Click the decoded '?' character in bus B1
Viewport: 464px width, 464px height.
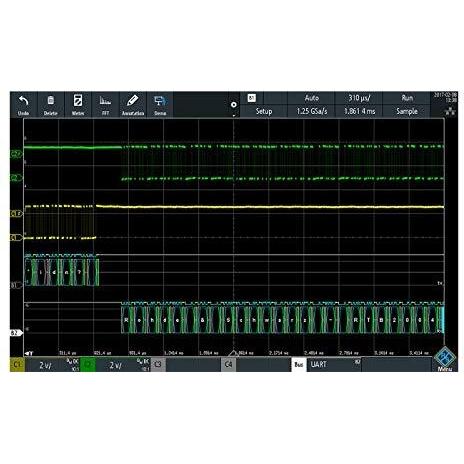pos(79,272)
